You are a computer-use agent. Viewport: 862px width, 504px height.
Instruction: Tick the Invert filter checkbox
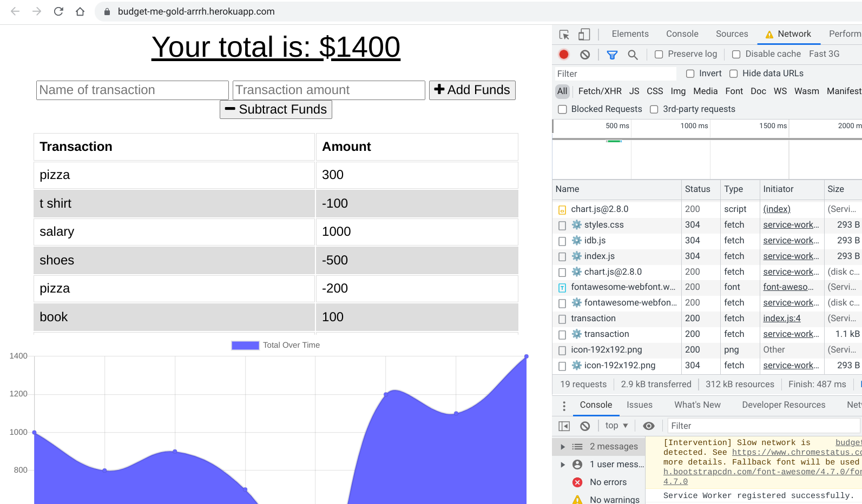[690, 74]
